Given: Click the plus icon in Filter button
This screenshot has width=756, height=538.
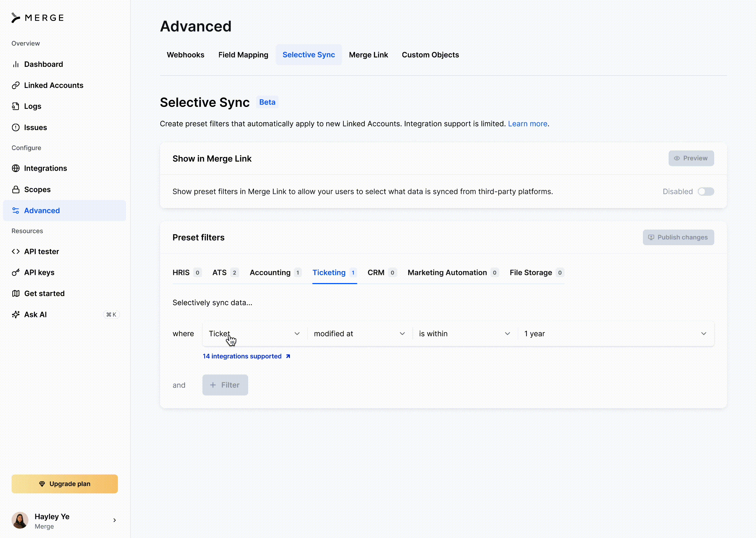Looking at the screenshot, I should click(213, 385).
